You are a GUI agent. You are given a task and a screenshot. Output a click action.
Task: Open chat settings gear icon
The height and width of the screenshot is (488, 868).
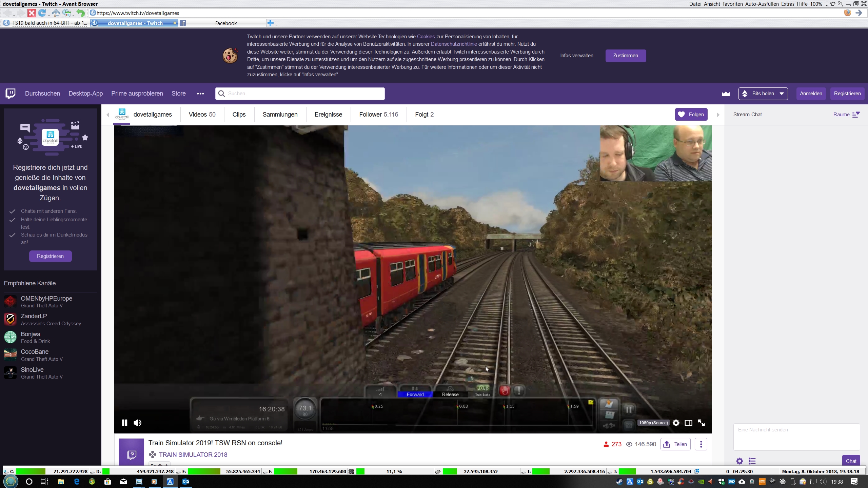point(739,461)
